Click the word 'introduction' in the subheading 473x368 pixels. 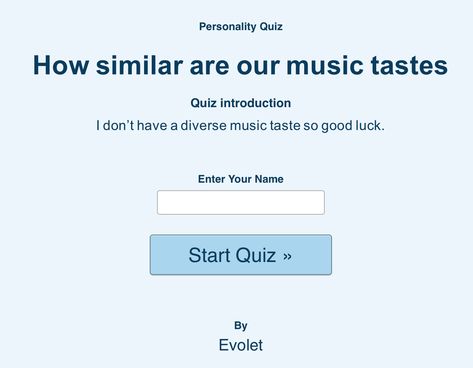coord(256,103)
